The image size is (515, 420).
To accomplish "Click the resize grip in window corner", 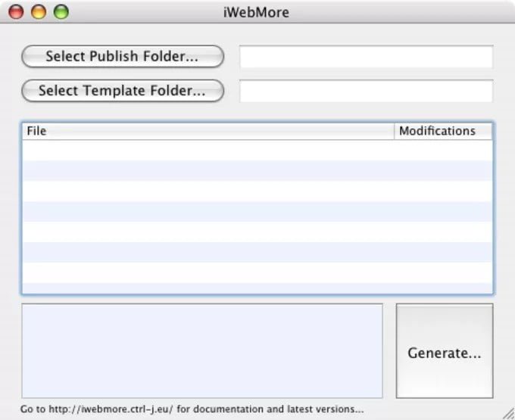I will [507, 412].
